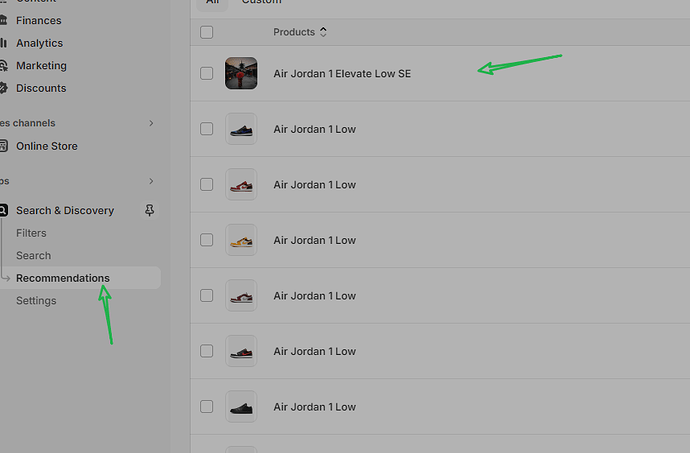
Task: Select the checkbox beside the blue Air Jordan 1 Low
Action: [x=206, y=129]
